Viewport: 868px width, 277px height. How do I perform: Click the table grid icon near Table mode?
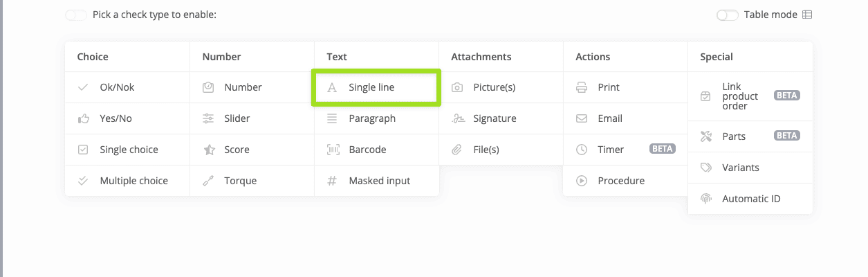tap(807, 15)
